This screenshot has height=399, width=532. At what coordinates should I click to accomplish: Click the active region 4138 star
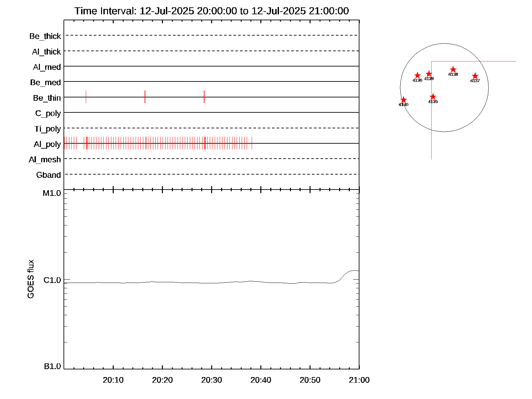point(453,69)
